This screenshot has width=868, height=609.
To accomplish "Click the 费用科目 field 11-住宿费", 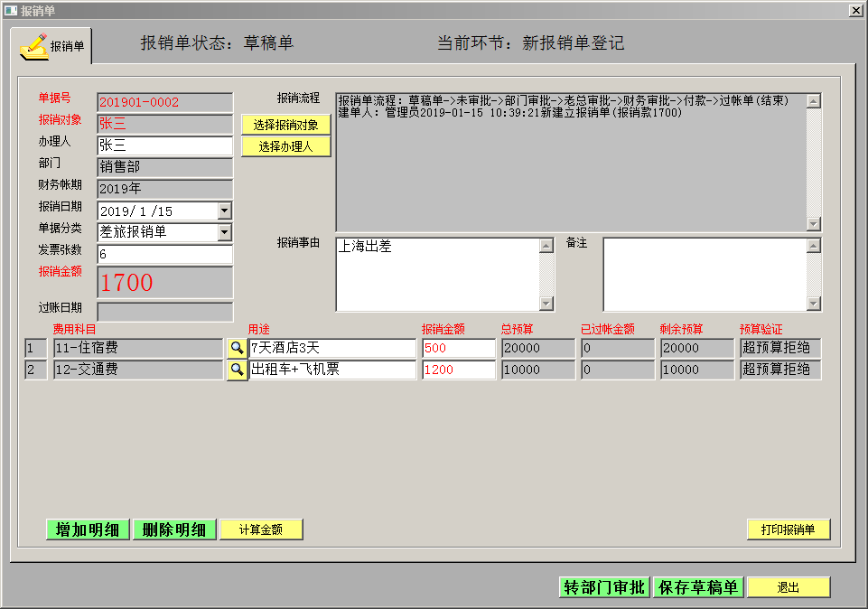I will [x=138, y=348].
